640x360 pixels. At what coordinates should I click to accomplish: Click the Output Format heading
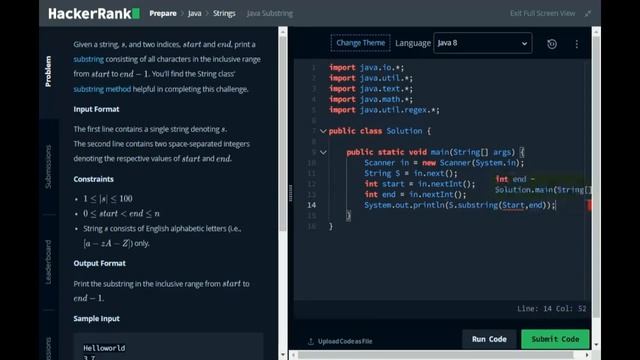100,263
